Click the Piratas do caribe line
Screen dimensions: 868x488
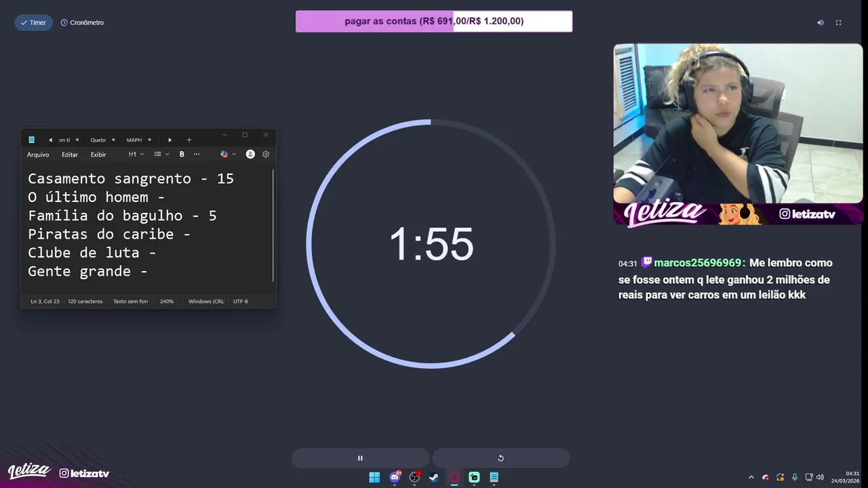tap(109, 235)
